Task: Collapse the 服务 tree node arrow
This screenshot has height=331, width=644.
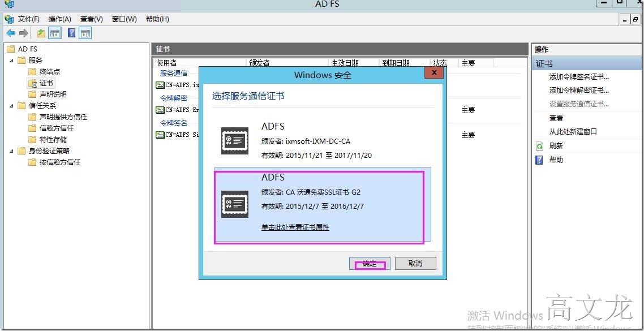Action: point(11,61)
